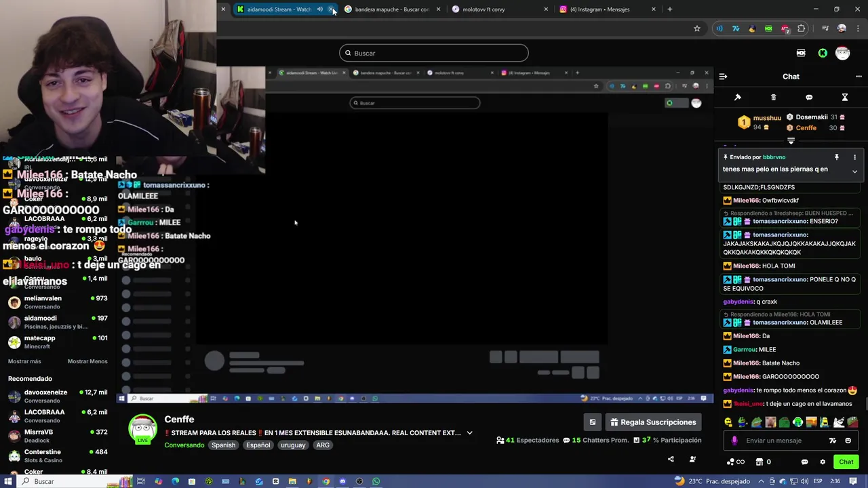
Task: Open Windows Start menu
Action: coord(8,481)
